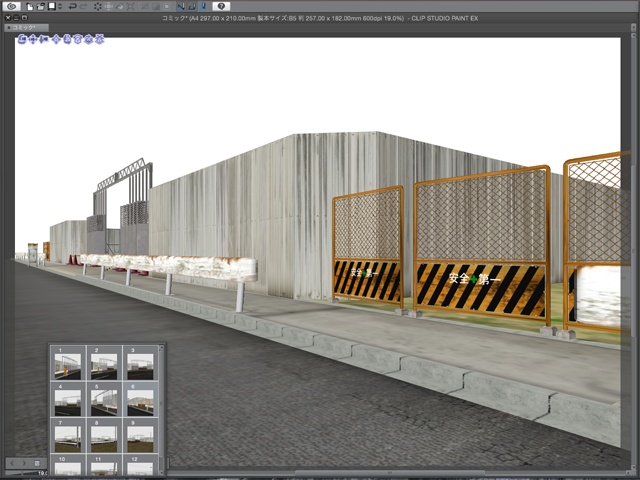Screen dimensions: 640x480
Task: Toggle Show Selection Border icon
Action: click(x=167, y=7)
